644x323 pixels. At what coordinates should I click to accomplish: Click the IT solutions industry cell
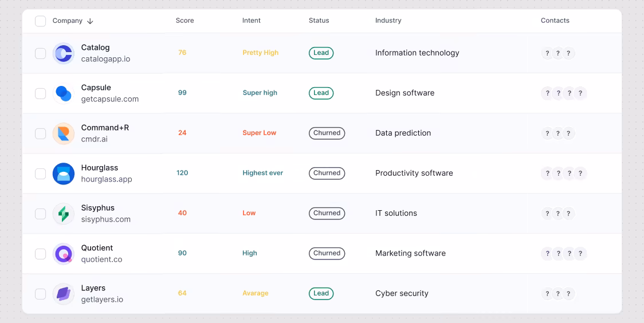click(x=396, y=214)
